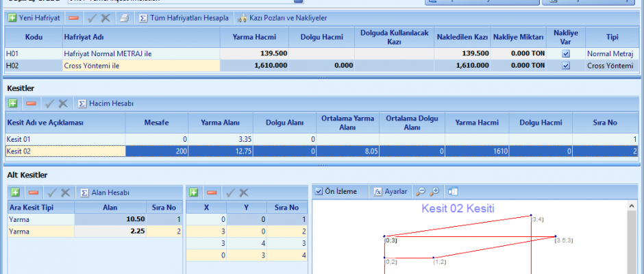644x274 pixels.
Task: Toggle Nakliye Var checkbox for H02
Action: point(565,66)
